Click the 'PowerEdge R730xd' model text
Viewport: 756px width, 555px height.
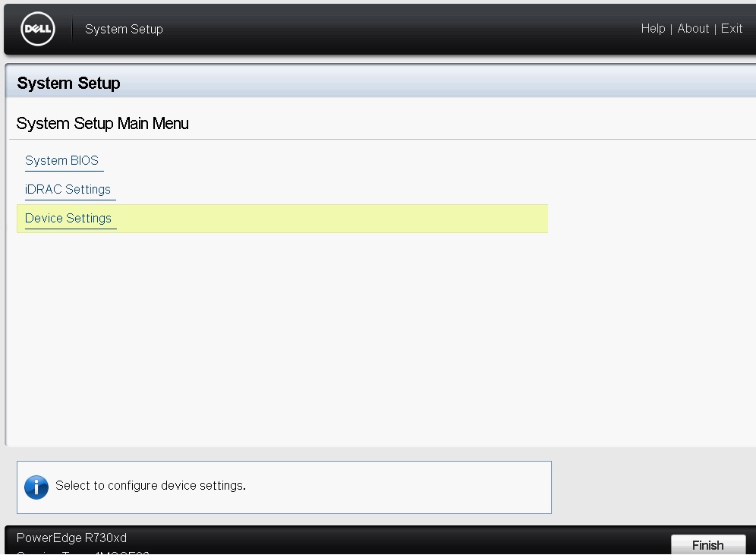[x=71, y=538]
